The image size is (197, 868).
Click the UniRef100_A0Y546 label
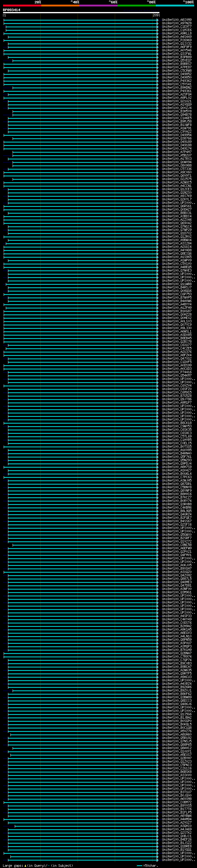click(177, 50)
